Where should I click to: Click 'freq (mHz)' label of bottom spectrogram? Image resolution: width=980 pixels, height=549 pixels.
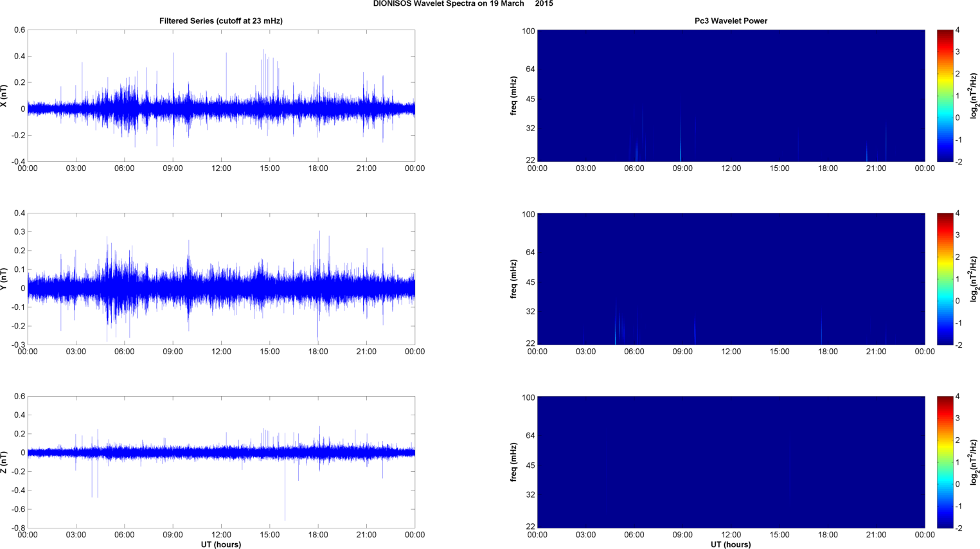[514, 462]
